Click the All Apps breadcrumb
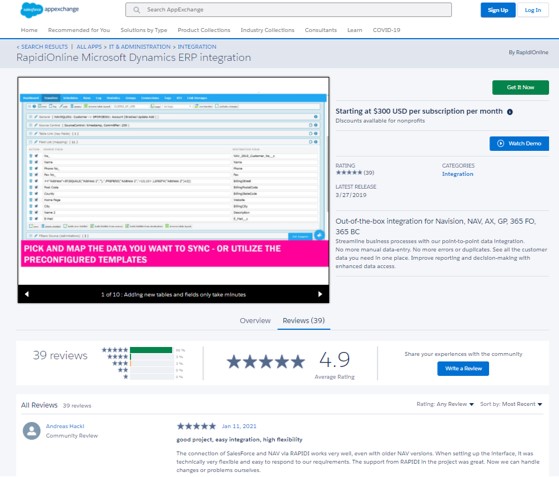Screen dimensions: 559x477 coord(89,47)
